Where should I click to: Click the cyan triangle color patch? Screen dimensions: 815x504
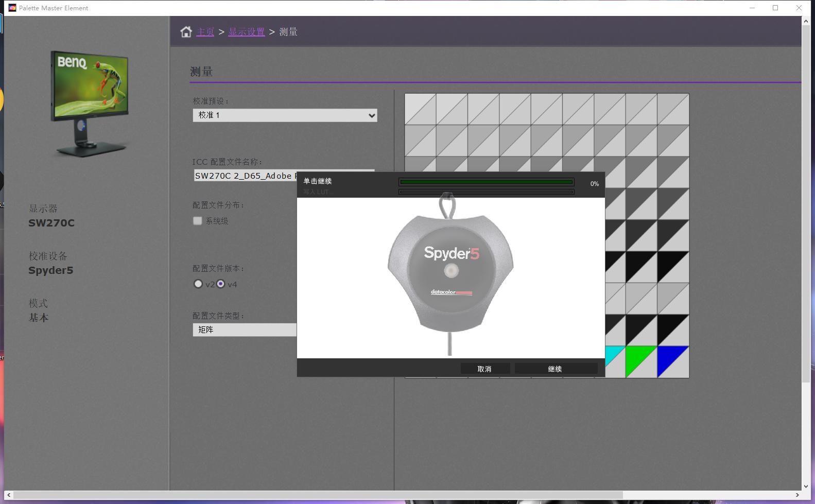(x=612, y=354)
